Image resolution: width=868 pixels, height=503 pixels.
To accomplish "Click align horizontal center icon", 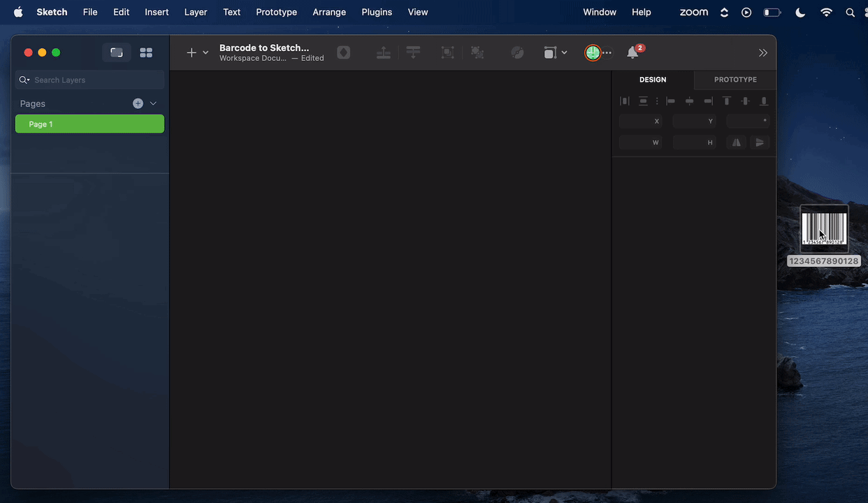I will click(690, 101).
